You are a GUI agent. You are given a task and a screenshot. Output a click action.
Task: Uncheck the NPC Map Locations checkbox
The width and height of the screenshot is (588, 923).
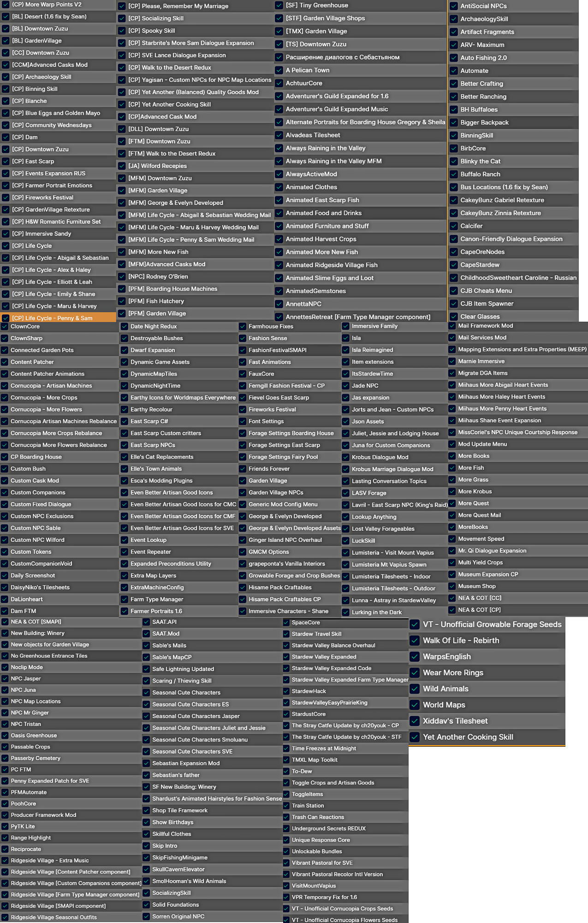pyautogui.click(x=5, y=701)
